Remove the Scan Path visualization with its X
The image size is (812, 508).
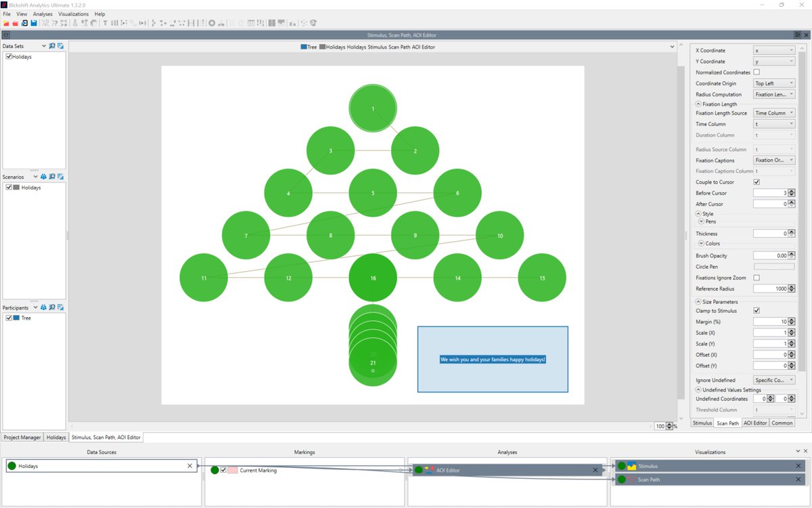coord(798,480)
